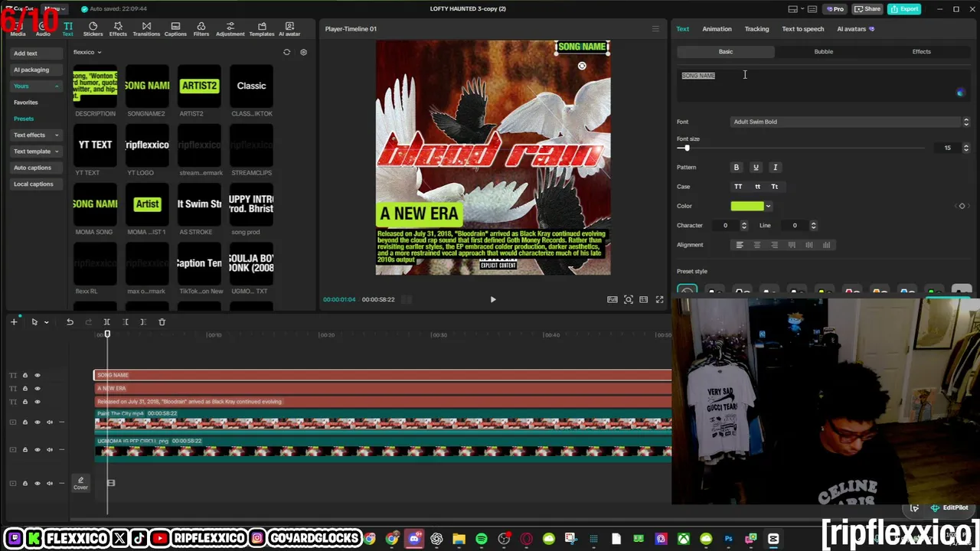Open the Font dropdown Adult Swim Bold

[x=851, y=122]
